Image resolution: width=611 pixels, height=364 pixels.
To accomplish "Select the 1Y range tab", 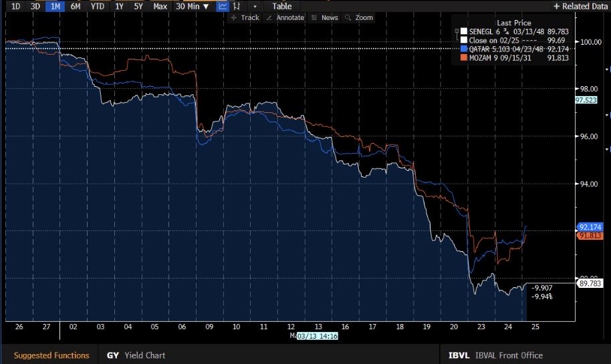I will pyautogui.click(x=119, y=6).
